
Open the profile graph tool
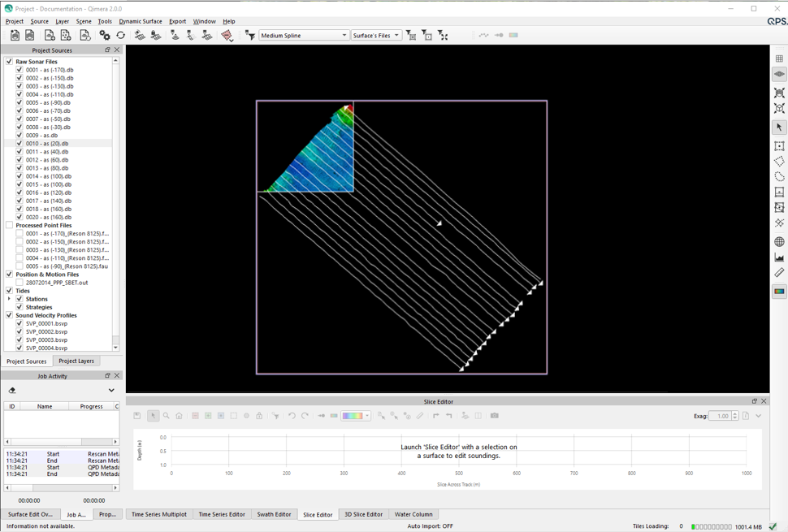click(779, 257)
